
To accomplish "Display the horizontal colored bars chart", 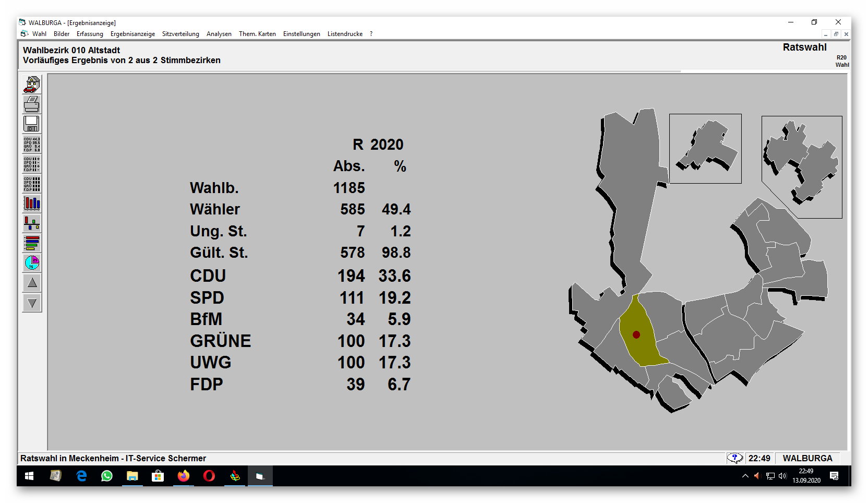I will click(x=32, y=243).
